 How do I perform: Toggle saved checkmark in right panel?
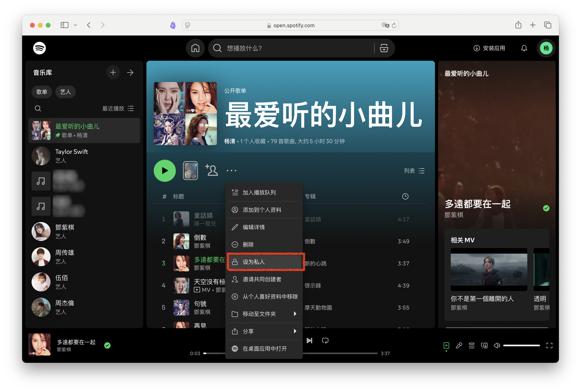pos(546,208)
